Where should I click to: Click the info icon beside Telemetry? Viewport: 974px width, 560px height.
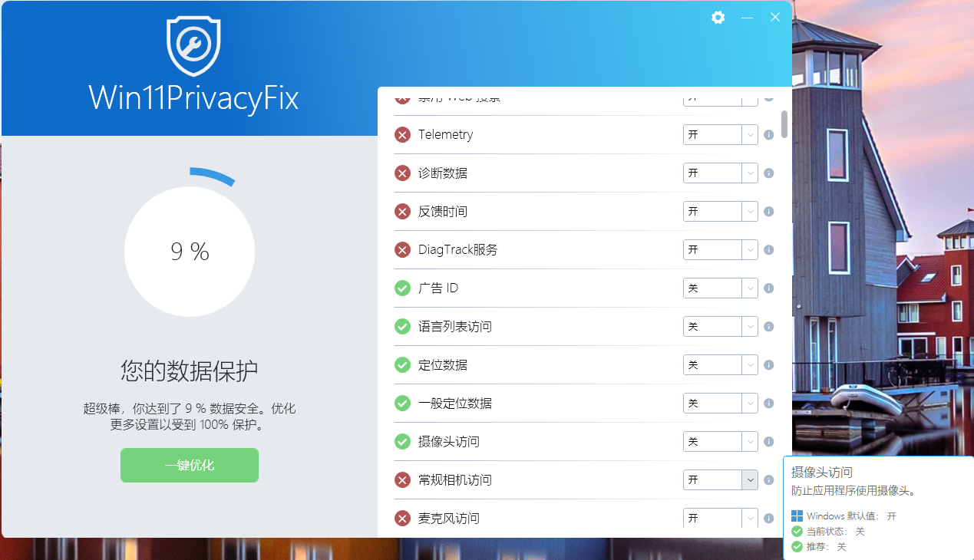(768, 135)
